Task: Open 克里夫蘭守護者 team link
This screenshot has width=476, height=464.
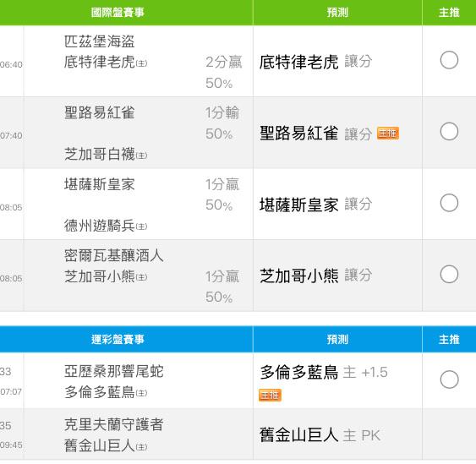Action: click(x=113, y=424)
